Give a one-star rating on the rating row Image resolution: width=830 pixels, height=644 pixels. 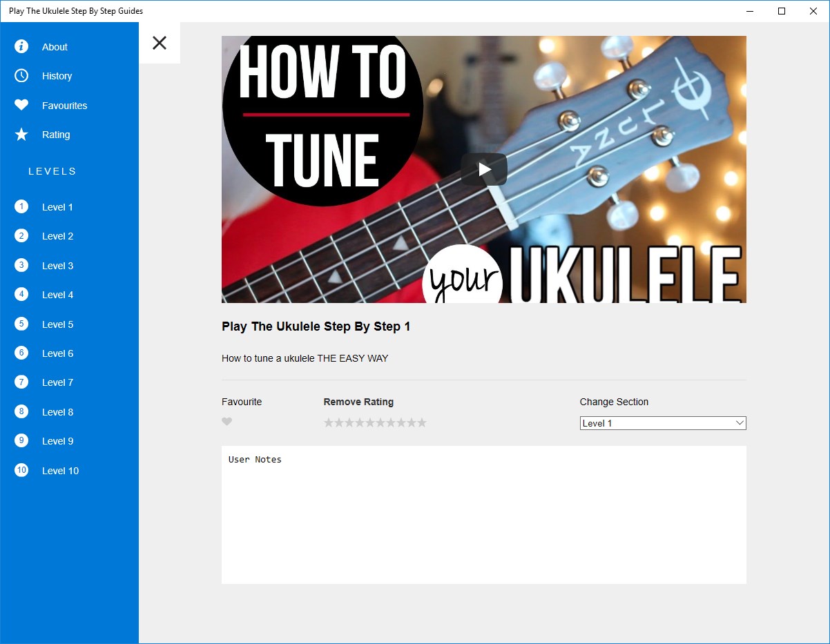click(x=328, y=422)
